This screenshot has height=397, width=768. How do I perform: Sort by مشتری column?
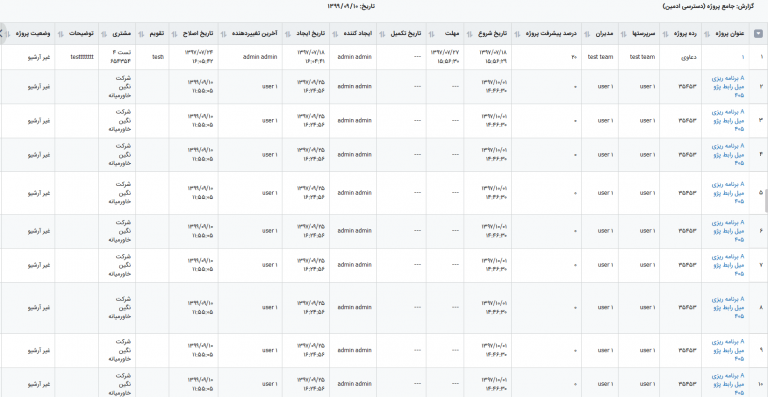104,34
